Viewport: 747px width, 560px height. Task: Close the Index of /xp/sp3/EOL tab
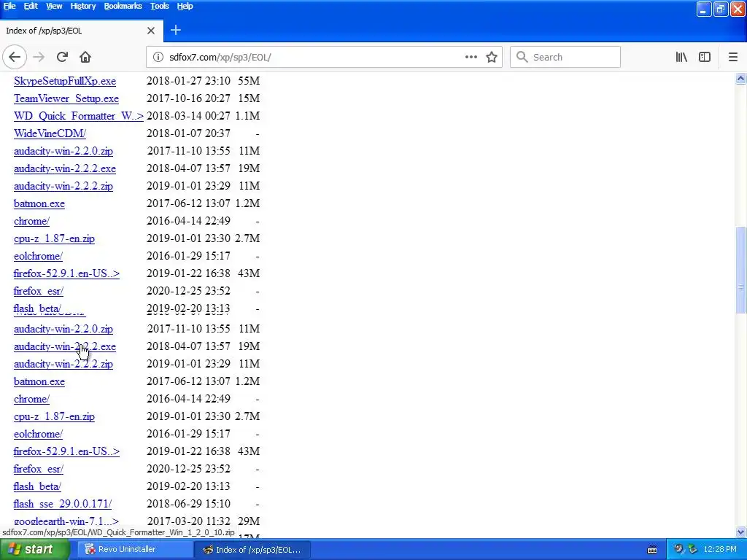151,31
